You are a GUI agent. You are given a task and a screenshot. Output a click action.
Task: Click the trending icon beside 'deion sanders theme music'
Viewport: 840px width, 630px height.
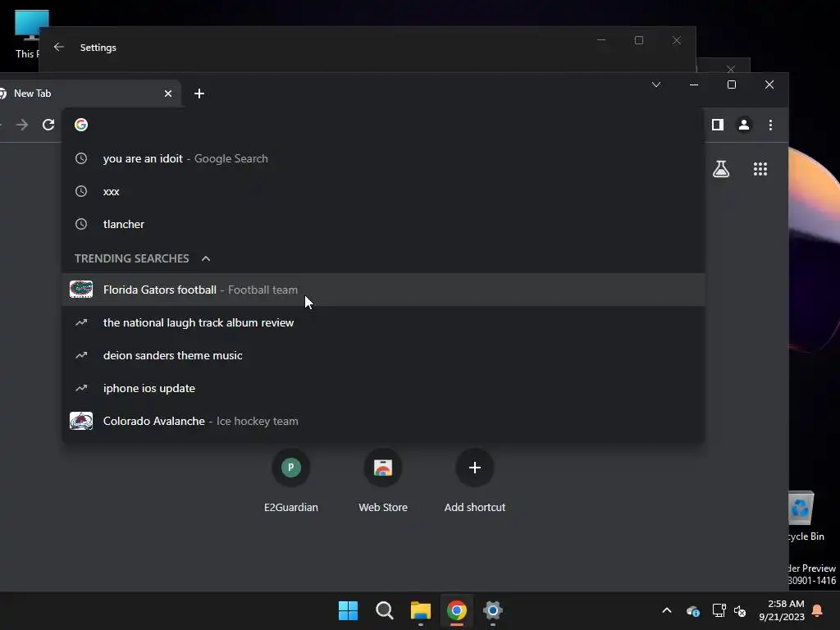pyautogui.click(x=81, y=355)
